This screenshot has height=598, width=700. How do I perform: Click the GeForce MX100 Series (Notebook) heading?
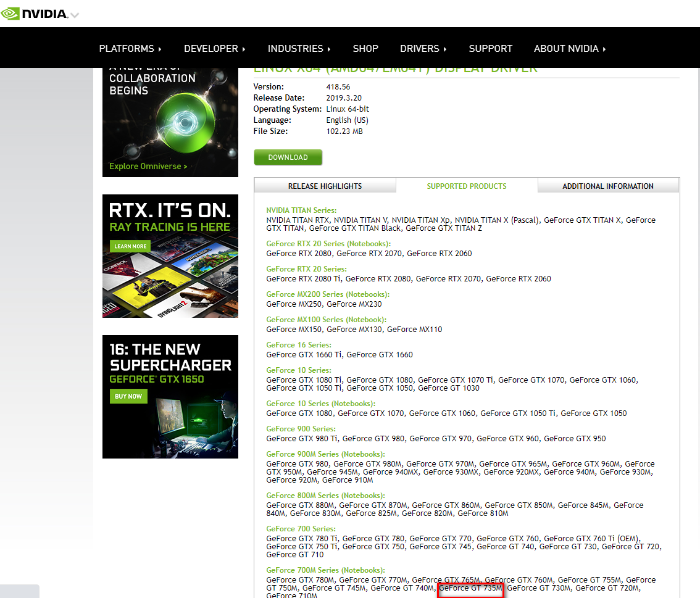[x=327, y=320]
